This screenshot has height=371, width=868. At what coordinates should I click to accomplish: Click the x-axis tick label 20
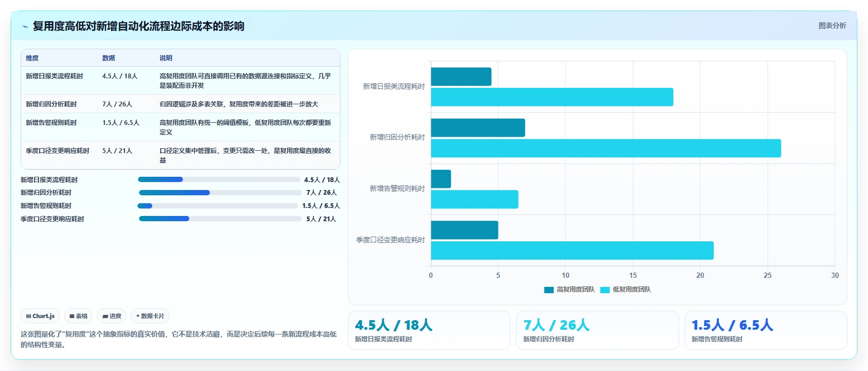click(x=700, y=275)
